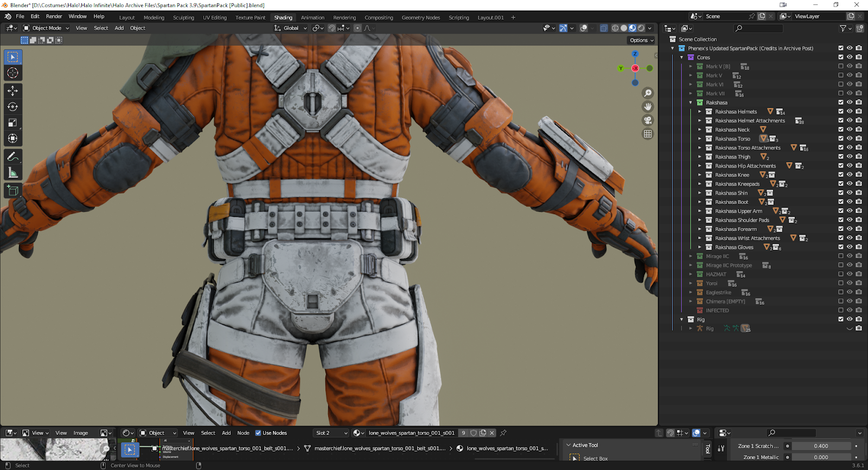This screenshot has height=470, width=868.
Task: Click material name lone_wolves_spartan_torso_001_s001
Action: coord(411,433)
